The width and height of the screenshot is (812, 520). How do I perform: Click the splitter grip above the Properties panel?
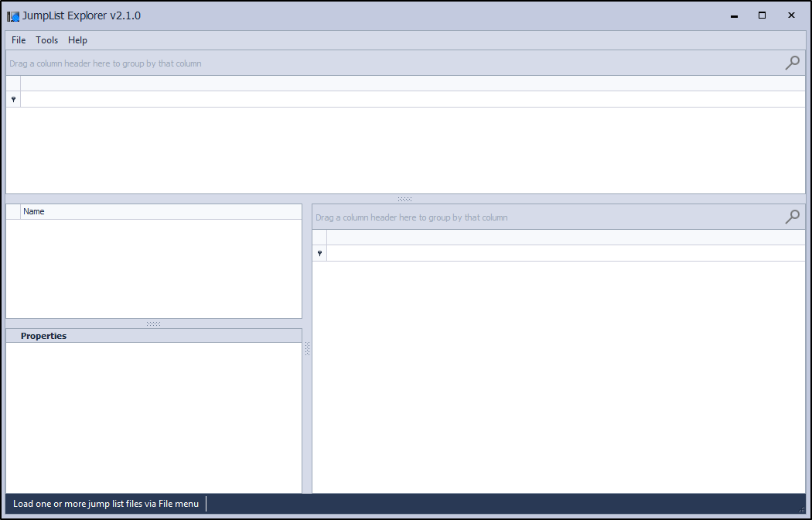coord(154,323)
